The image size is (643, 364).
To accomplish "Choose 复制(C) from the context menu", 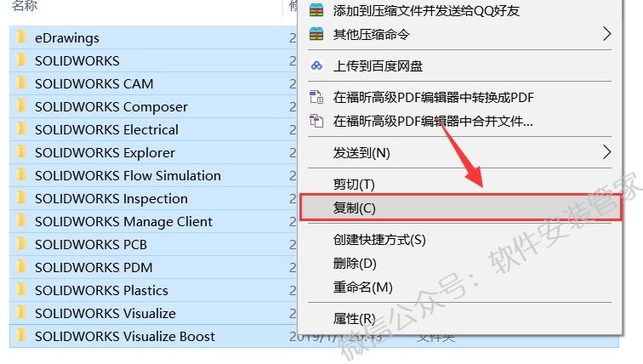I will 355,208.
